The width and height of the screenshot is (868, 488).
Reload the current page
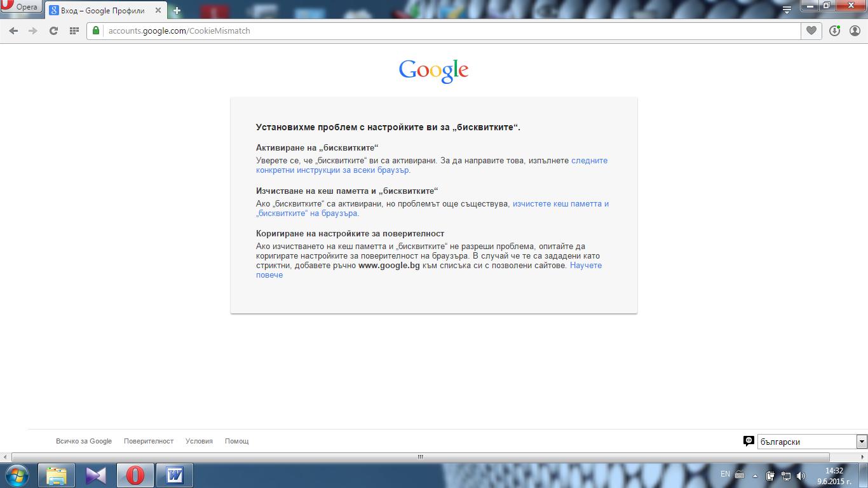point(54,30)
